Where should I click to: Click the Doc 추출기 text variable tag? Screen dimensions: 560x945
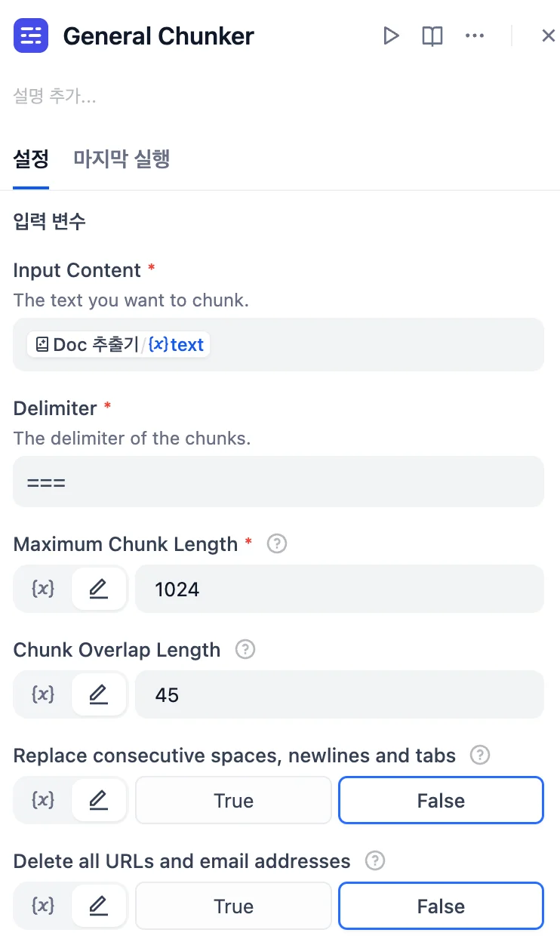[118, 345]
